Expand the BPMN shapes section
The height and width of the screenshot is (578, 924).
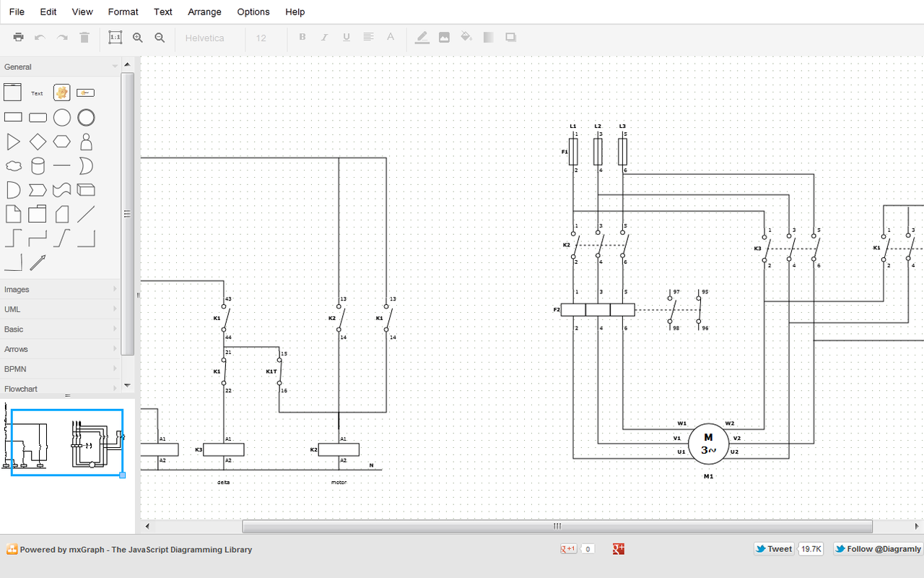tap(58, 368)
